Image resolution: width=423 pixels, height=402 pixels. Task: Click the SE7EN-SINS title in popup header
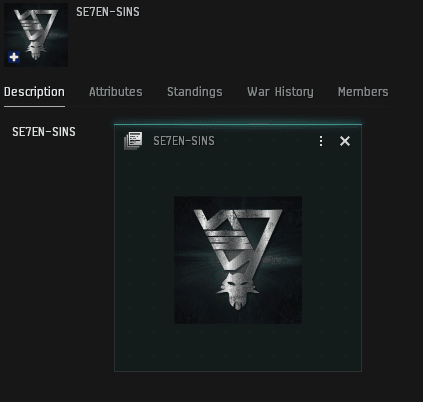[184, 141]
